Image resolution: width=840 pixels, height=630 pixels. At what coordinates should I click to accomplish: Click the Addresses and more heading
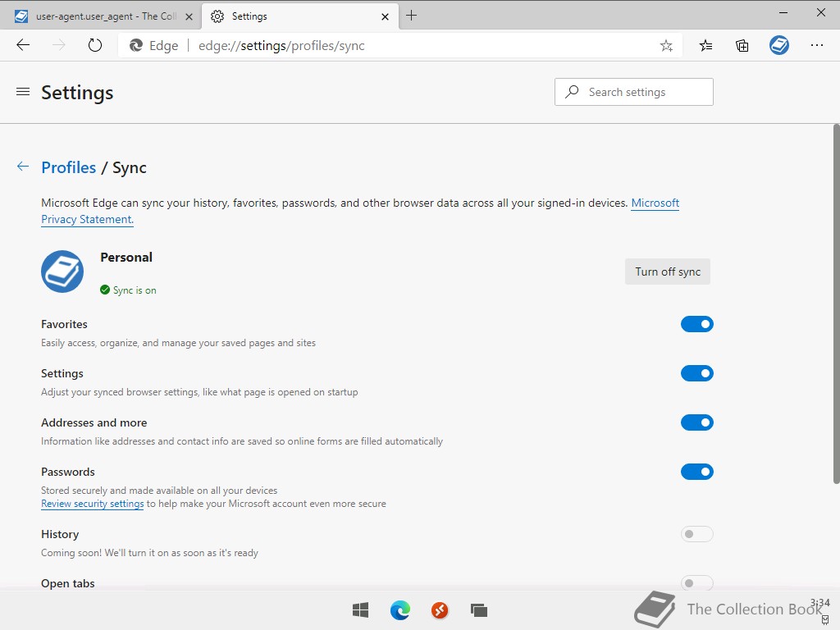pyautogui.click(x=94, y=422)
